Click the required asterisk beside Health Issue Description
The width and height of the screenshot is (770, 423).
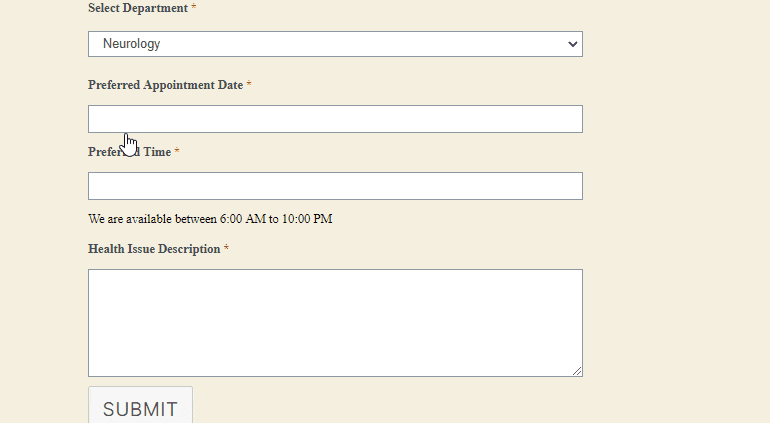point(226,248)
